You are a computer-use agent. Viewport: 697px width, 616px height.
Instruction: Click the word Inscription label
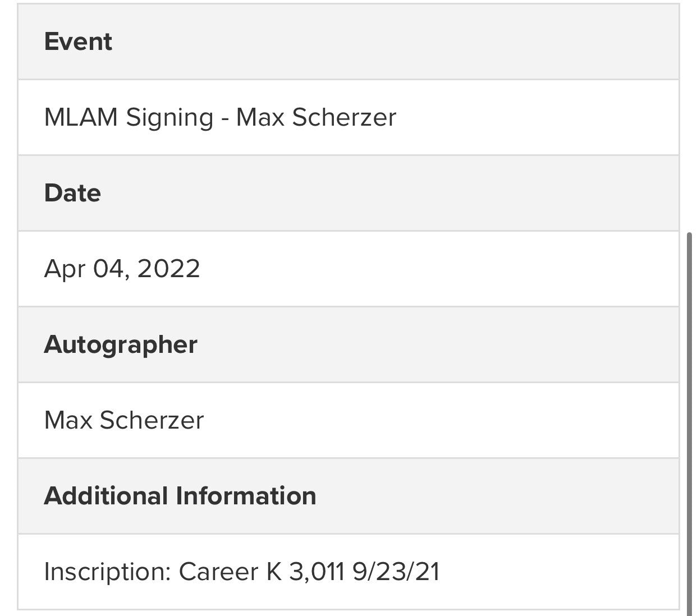[x=107, y=572]
